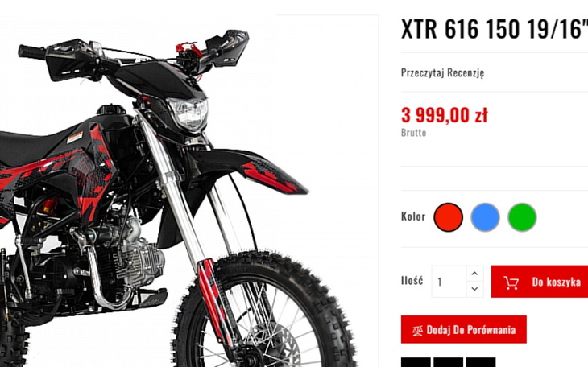The height and width of the screenshot is (367, 588).
Task: Add product with Do koszyka button
Action: [x=540, y=282]
